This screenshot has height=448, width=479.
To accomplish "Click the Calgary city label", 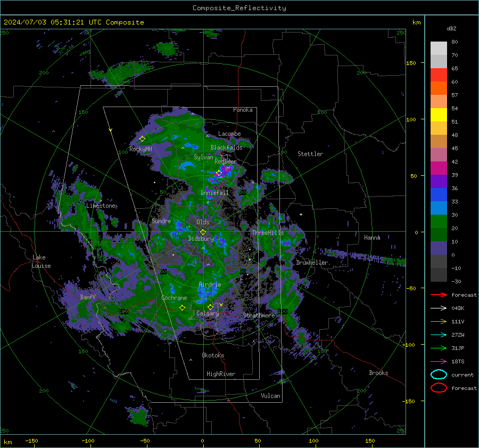I will (x=208, y=313).
